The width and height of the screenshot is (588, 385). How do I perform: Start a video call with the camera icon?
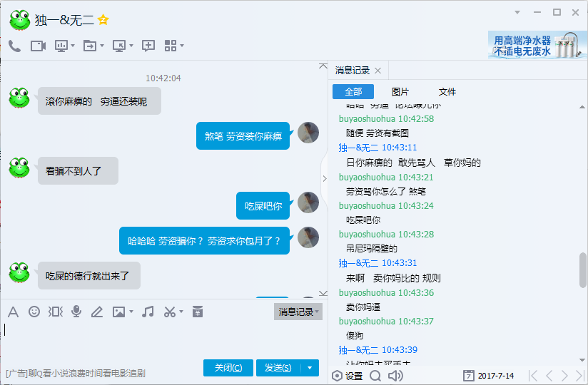pyautogui.click(x=38, y=46)
